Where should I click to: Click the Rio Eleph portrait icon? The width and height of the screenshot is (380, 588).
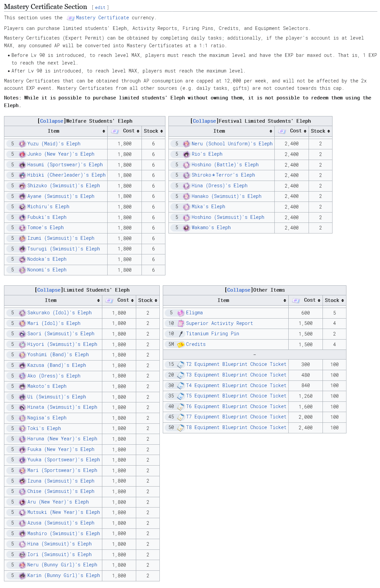point(186,154)
